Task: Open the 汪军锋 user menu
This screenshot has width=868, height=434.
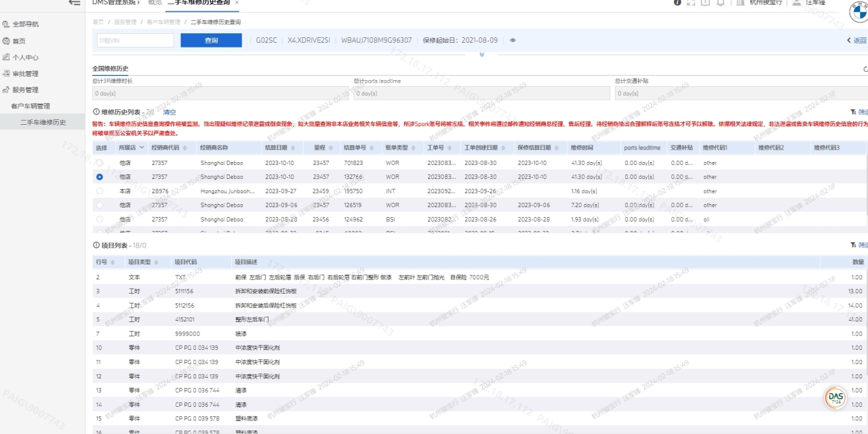Action: point(815,3)
